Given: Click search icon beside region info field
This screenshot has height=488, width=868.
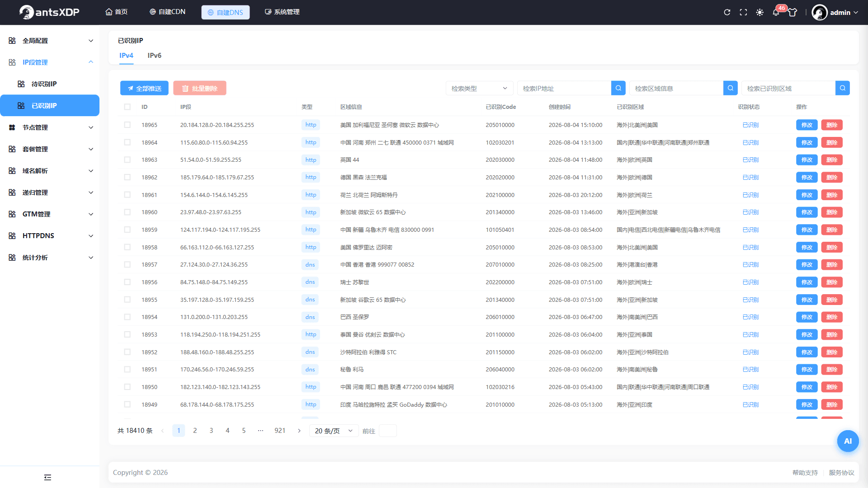Looking at the screenshot, I should [730, 88].
